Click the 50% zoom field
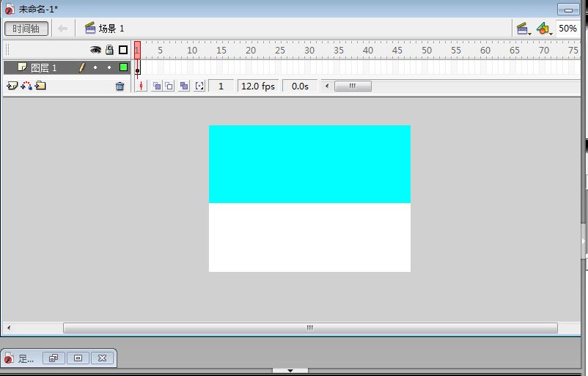 (x=567, y=29)
